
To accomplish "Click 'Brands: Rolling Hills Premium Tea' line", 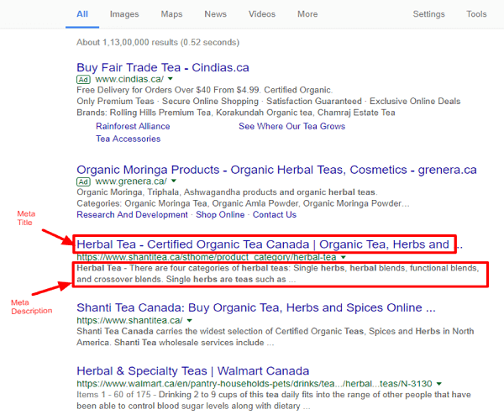I will [236, 113].
